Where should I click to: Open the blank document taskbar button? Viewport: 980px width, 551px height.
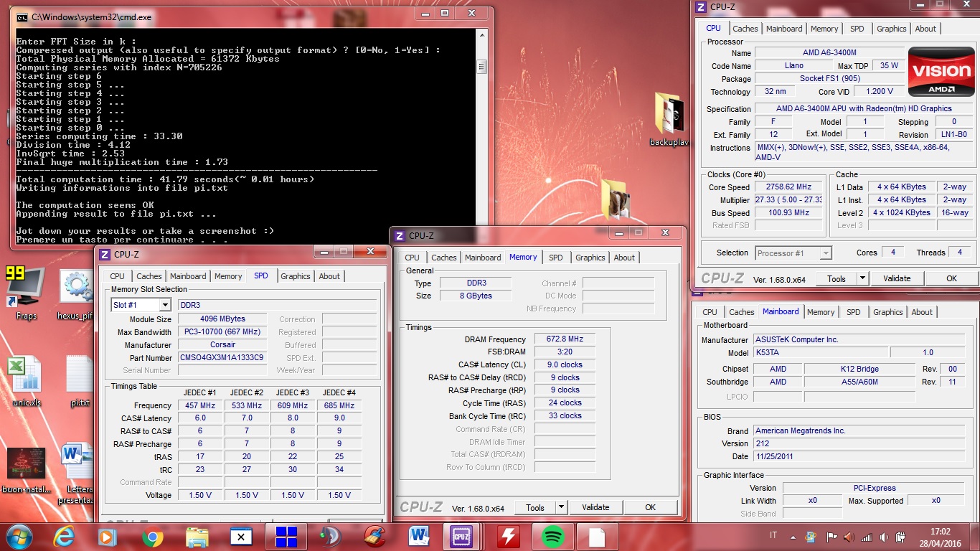(597, 536)
